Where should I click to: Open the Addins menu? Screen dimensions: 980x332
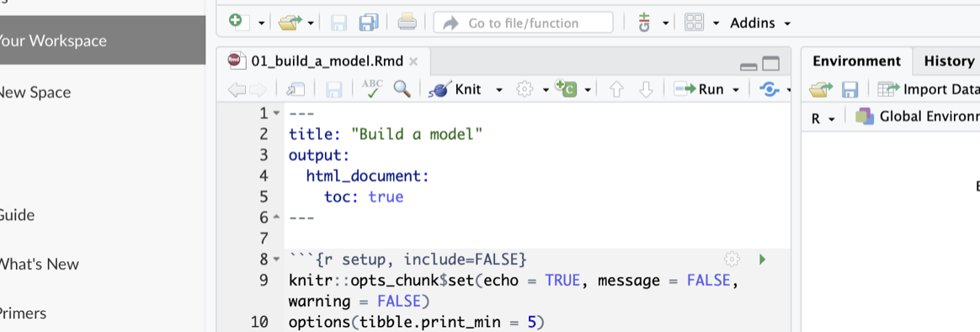point(760,23)
